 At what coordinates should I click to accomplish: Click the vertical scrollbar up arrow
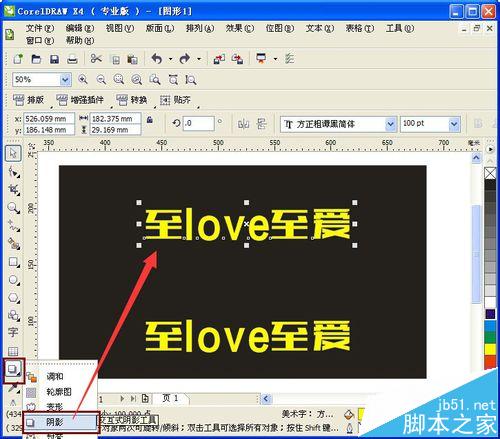pyautogui.click(x=476, y=157)
